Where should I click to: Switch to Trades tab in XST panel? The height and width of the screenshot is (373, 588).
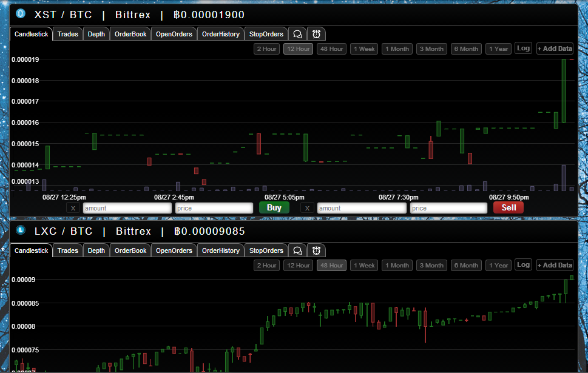[67, 34]
